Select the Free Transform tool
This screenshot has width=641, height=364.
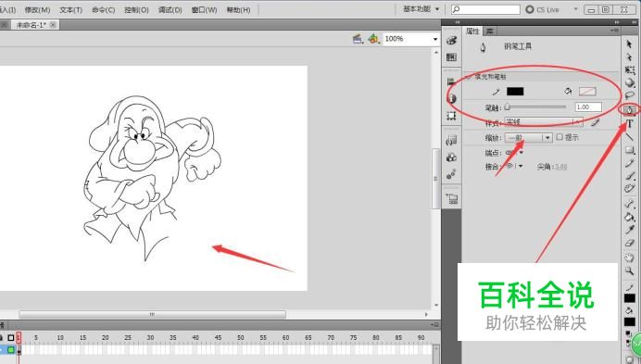[x=630, y=70]
